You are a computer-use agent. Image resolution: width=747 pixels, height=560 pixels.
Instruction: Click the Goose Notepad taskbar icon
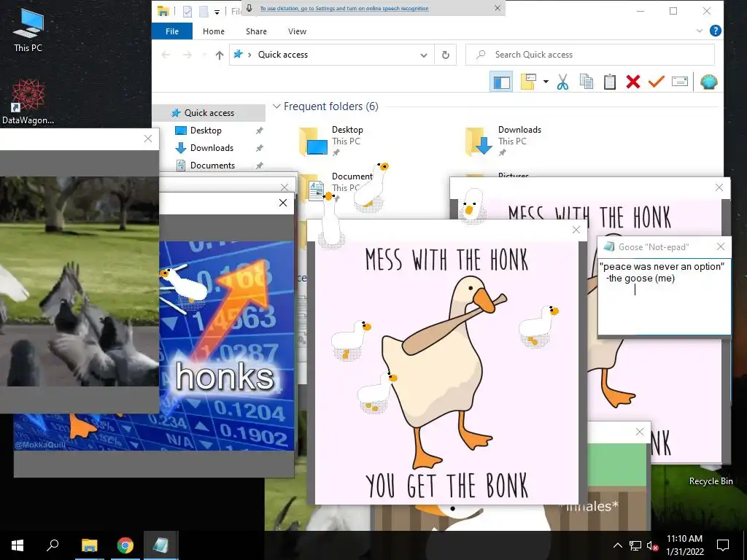coord(160,545)
